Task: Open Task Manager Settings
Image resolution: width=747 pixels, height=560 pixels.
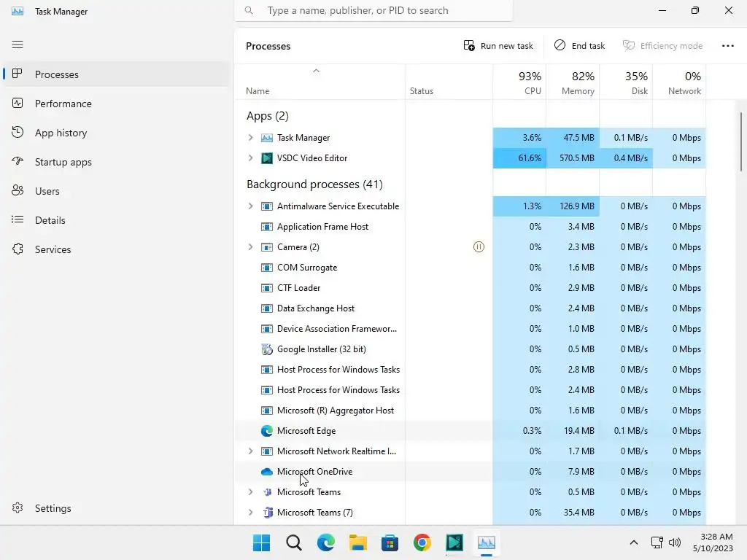Action: 117,508
